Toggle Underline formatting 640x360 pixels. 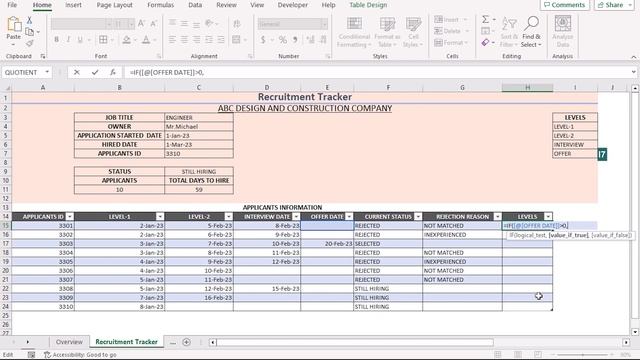(80, 40)
